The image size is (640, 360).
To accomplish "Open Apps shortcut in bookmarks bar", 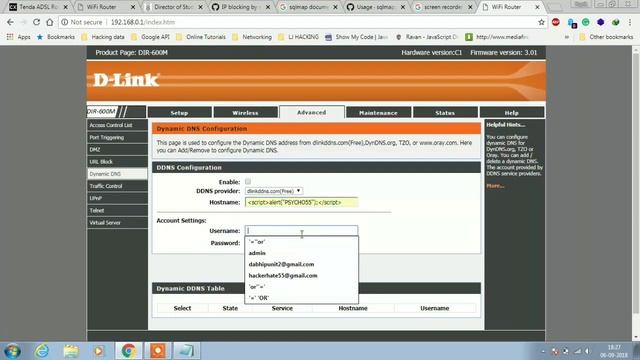I will click(19, 37).
